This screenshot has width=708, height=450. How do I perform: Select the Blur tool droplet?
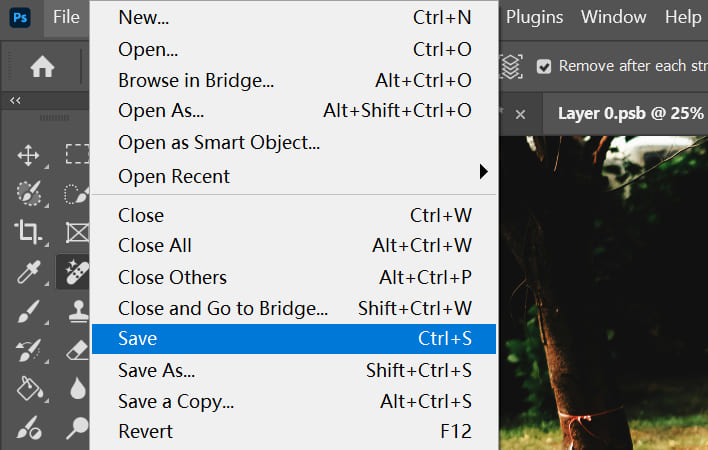click(x=78, y=388)
